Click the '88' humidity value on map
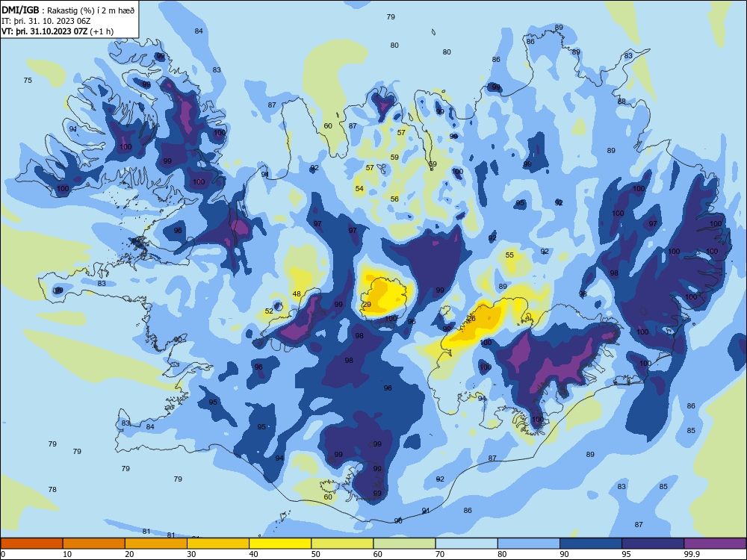The image size is (747, 560). pyautogui.click(x=622, y=102)
